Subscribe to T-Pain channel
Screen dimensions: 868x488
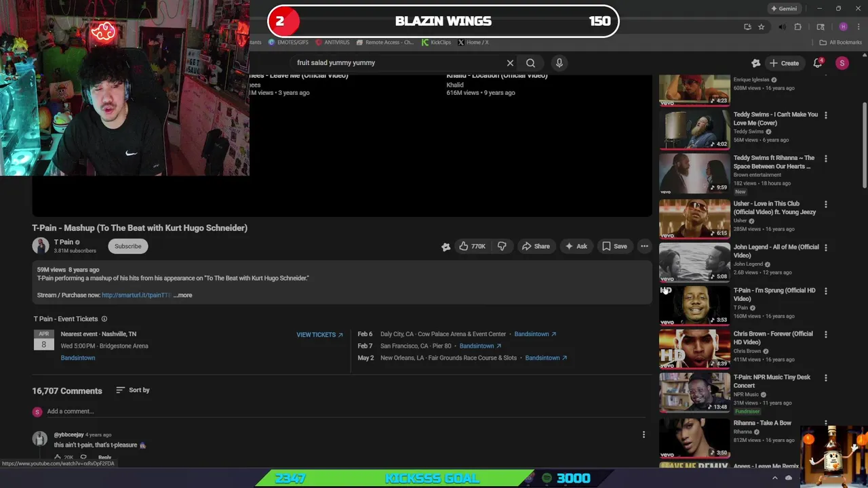[127, 246]
